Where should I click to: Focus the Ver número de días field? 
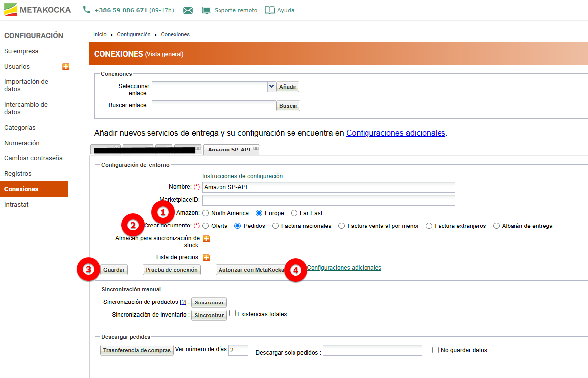[238, 350]
